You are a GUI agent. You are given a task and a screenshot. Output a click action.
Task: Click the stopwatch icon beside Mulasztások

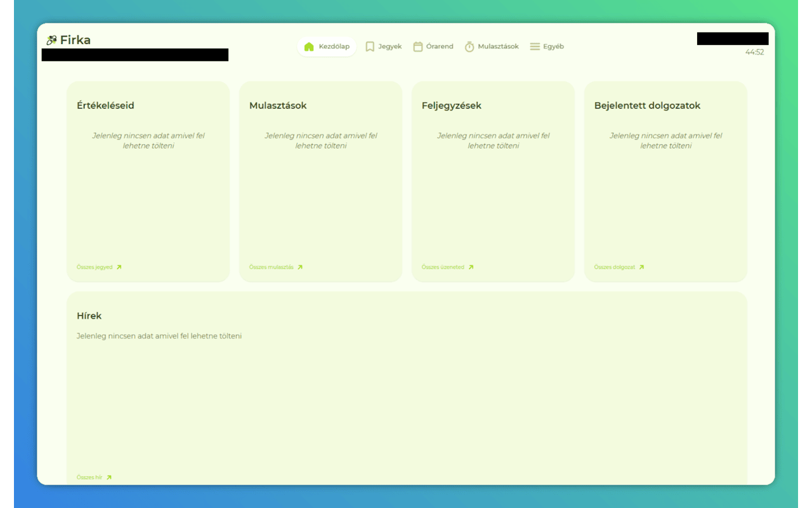pos(469,46)
